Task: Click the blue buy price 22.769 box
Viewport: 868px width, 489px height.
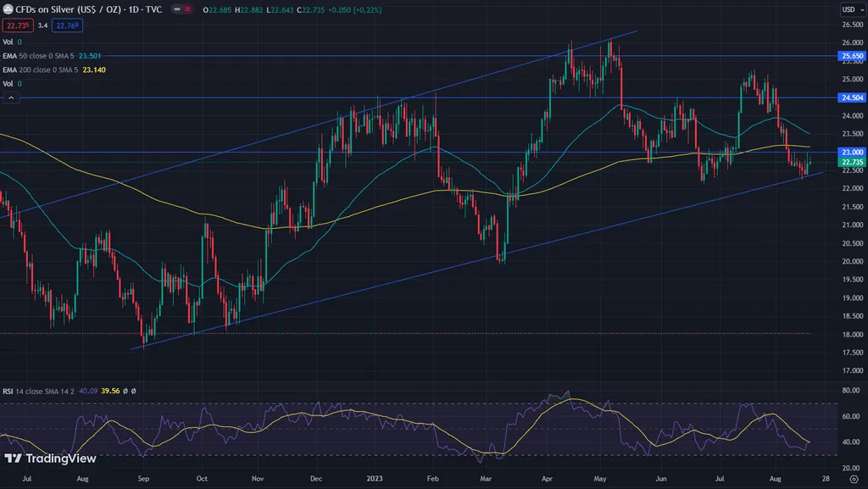Action: (x=65, y=25)
